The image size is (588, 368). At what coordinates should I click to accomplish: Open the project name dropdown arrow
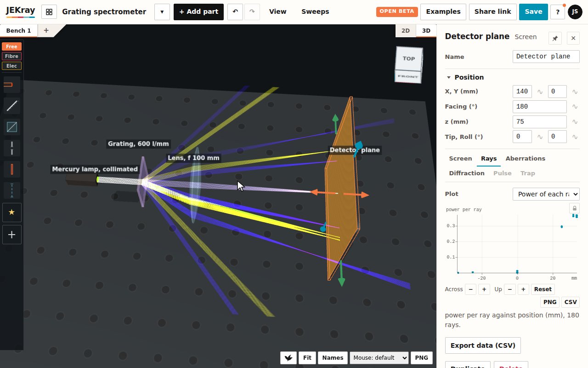click(162, 12)
